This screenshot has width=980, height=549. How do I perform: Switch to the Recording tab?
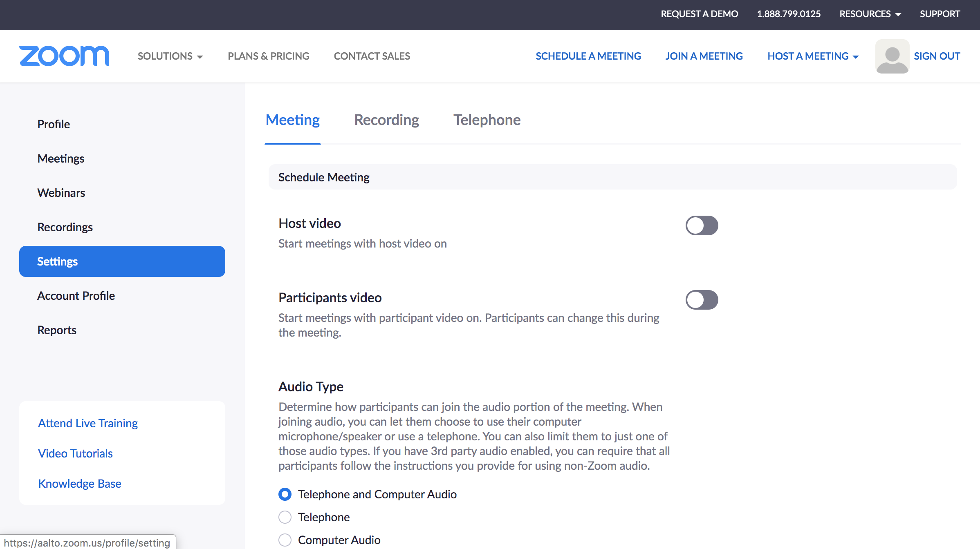pyautogui.click(x=386, y=120)
